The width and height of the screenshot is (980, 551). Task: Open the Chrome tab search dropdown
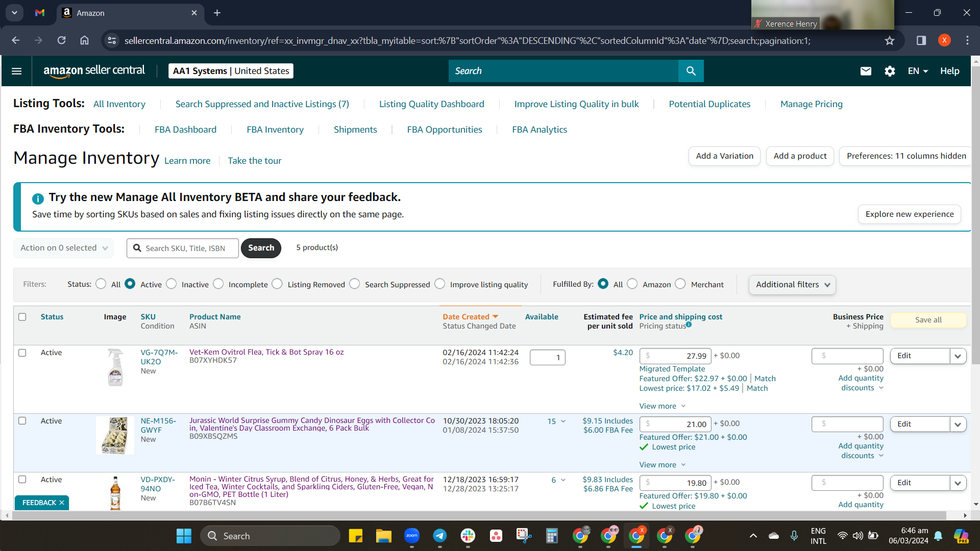[x=14, y=13]
